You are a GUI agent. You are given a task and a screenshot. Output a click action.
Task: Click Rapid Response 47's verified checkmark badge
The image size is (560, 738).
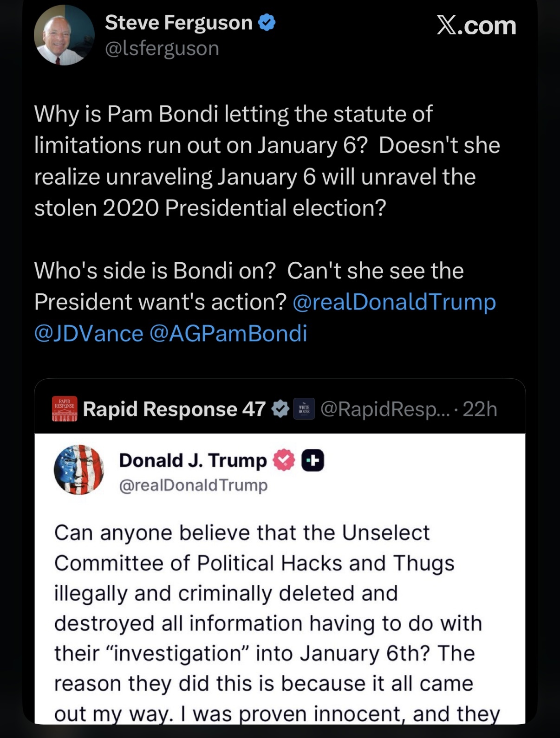point(280,409)
